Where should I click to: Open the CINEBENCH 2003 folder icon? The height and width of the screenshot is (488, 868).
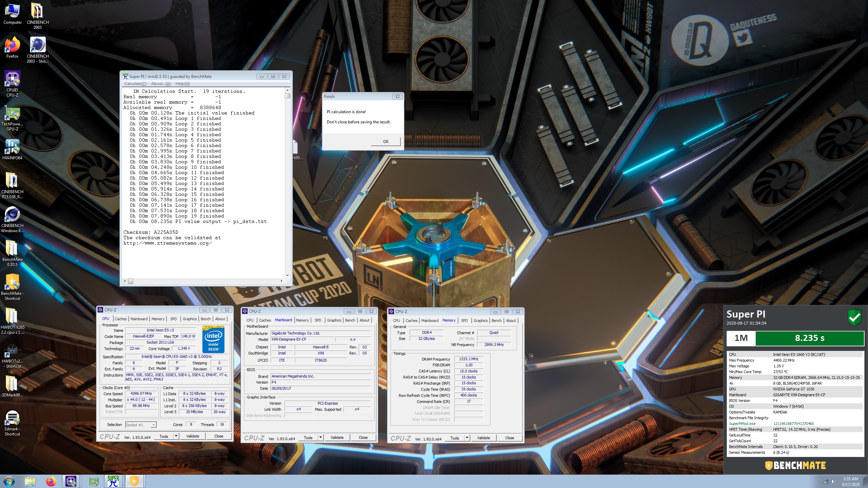(x=37, y=16)
